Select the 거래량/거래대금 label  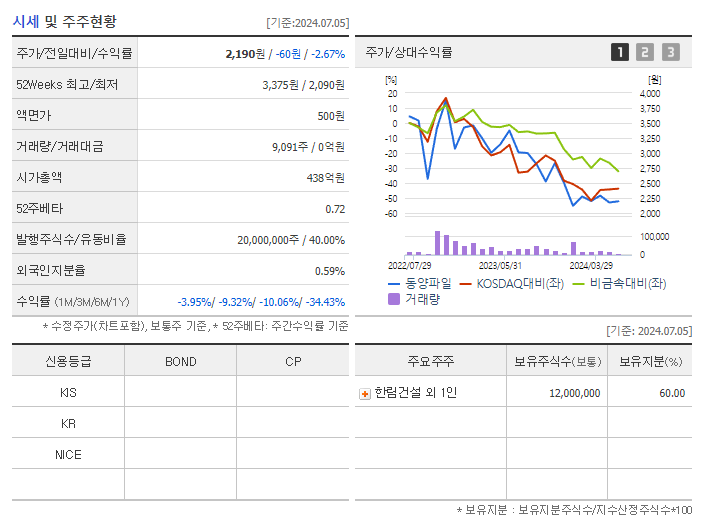click(x=60, y=146)
